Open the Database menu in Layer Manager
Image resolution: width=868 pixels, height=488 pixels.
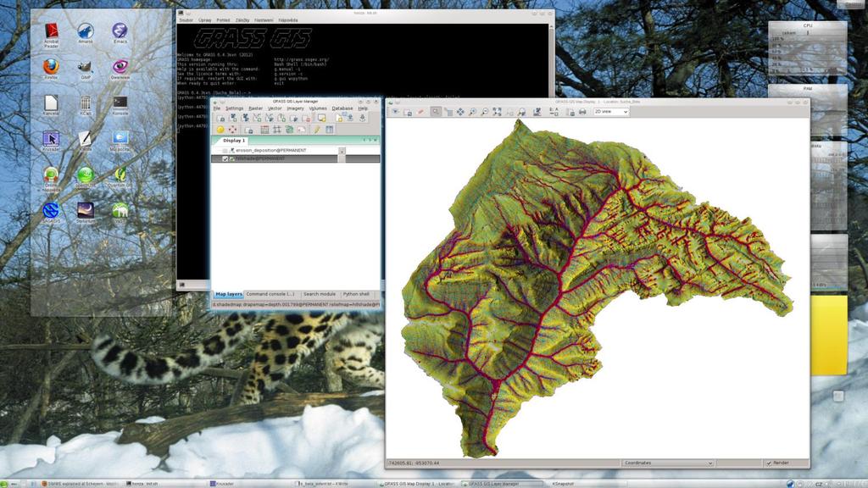342,108
